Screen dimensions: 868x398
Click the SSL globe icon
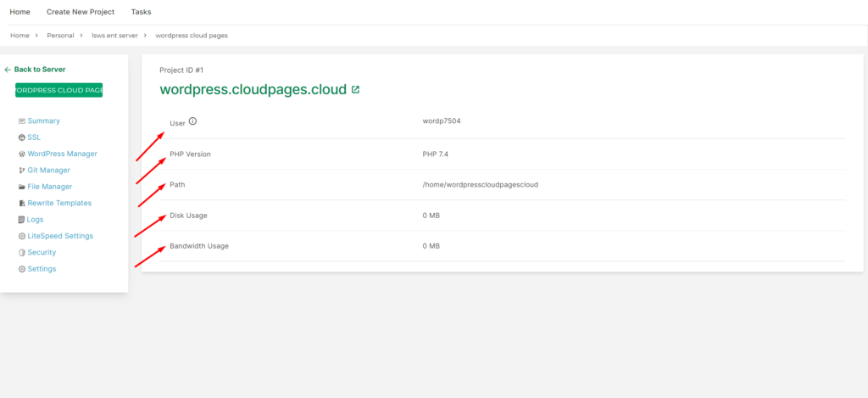[21, 137]
